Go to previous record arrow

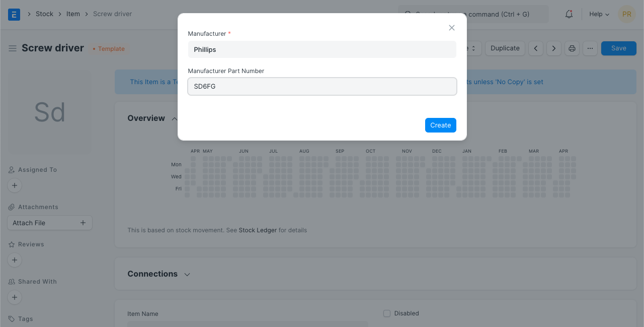click(x=536, y=48)
